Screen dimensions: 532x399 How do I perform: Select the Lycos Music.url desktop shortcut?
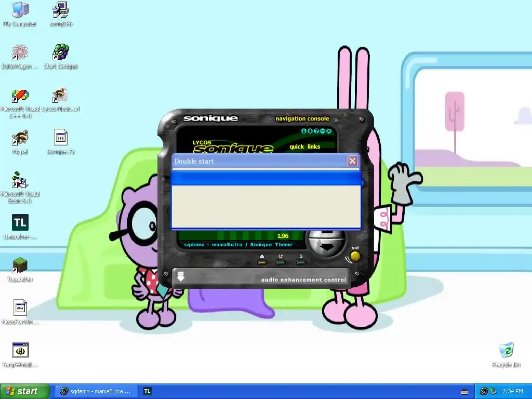coord(61,100)
